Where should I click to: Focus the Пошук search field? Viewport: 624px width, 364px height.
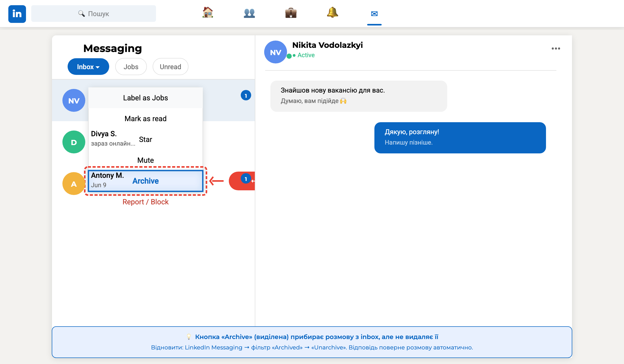[x=94, y=14]
